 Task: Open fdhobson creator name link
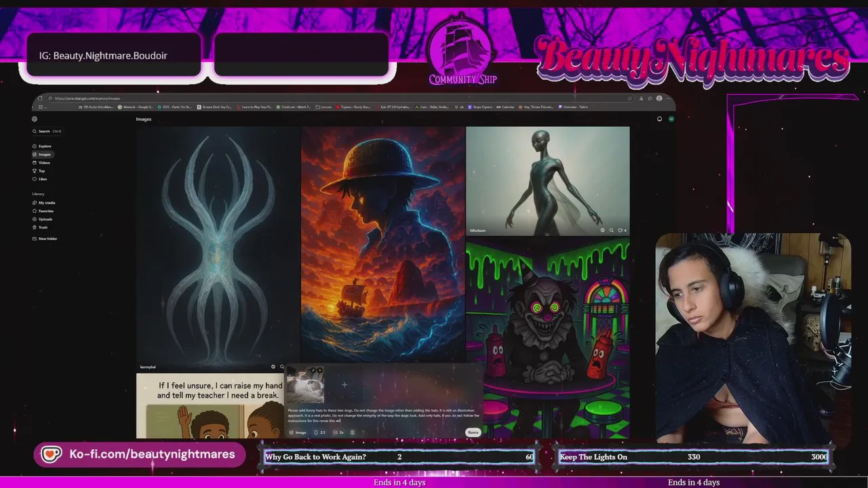point(477,230)
